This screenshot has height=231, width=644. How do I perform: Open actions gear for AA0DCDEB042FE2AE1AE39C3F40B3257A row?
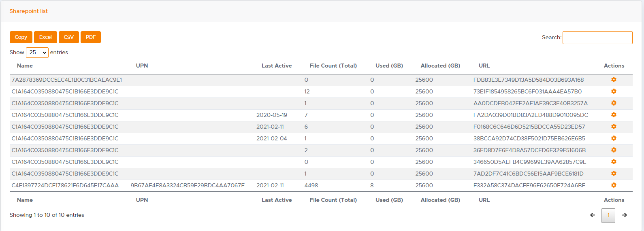[x=614, y=103]
